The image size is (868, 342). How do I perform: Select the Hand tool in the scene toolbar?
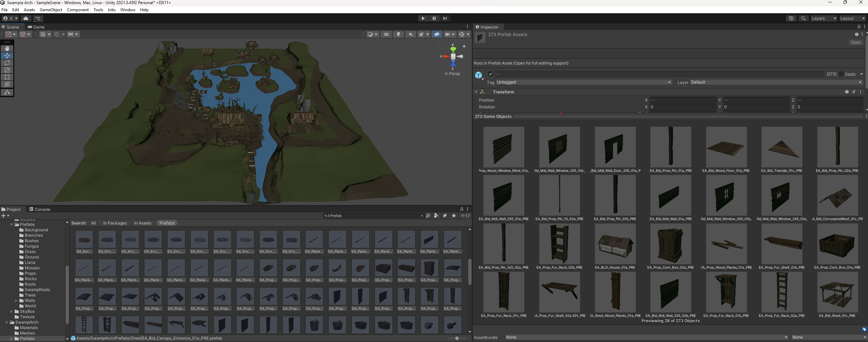(x=7, y=49)
